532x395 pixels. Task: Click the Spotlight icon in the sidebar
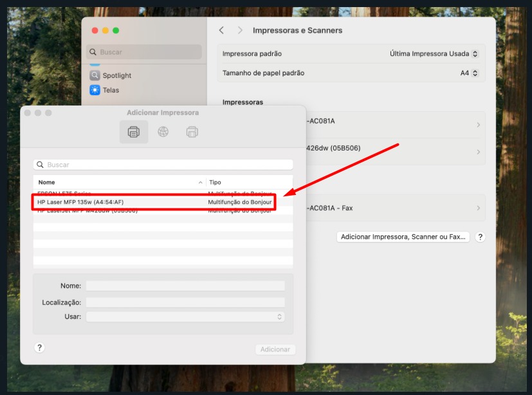pyautogui.click(x=95, y=75)
